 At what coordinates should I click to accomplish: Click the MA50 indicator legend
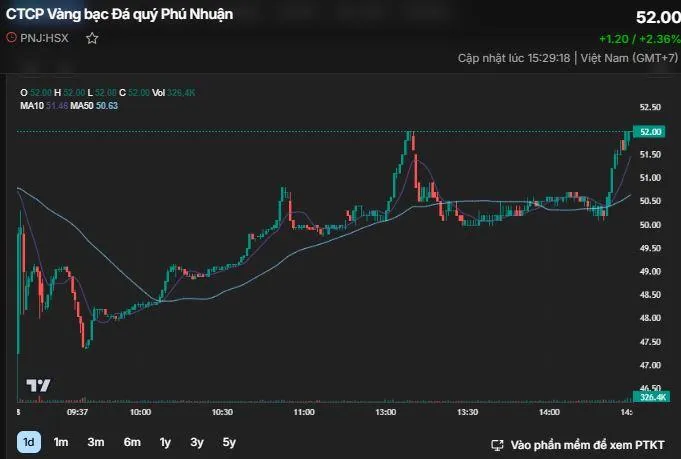(94, 106)
